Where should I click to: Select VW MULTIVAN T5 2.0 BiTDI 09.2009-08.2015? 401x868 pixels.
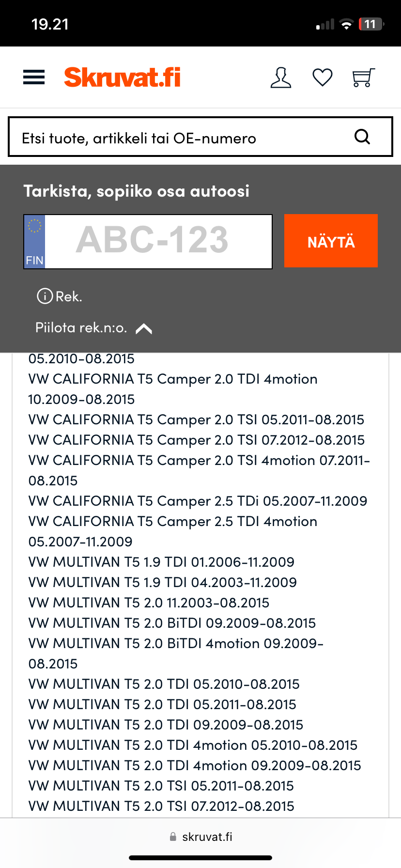[x=172, y=623]
